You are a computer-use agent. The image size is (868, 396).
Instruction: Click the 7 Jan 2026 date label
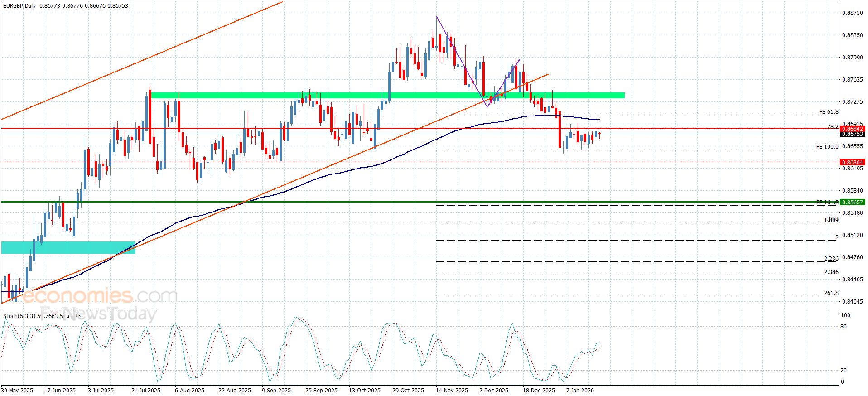580,390
